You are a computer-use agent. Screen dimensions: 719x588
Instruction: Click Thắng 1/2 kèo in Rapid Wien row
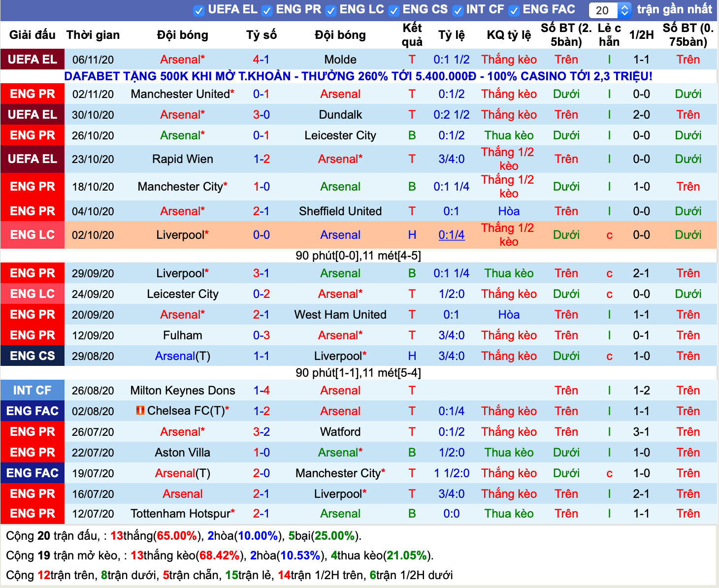[509, 159]
